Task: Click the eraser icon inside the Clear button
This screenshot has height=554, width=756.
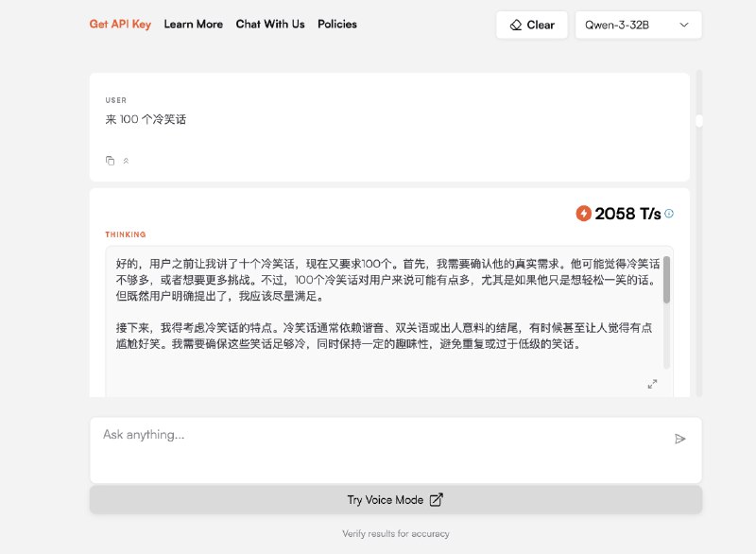Action: (516, 26)
